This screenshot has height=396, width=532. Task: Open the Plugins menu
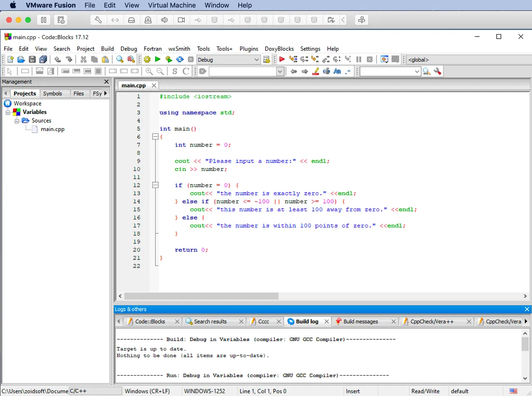pyautogui.click(x=249, y=49)
